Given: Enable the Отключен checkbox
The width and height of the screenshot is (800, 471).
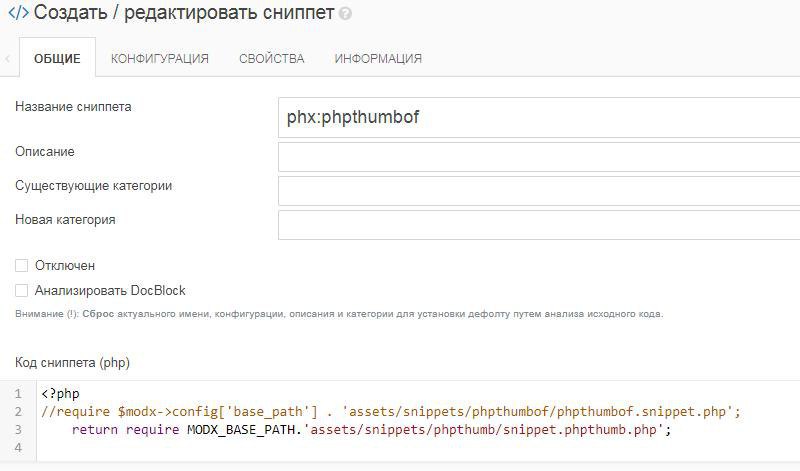Looking at the screenshot, I should coord(22,265).
